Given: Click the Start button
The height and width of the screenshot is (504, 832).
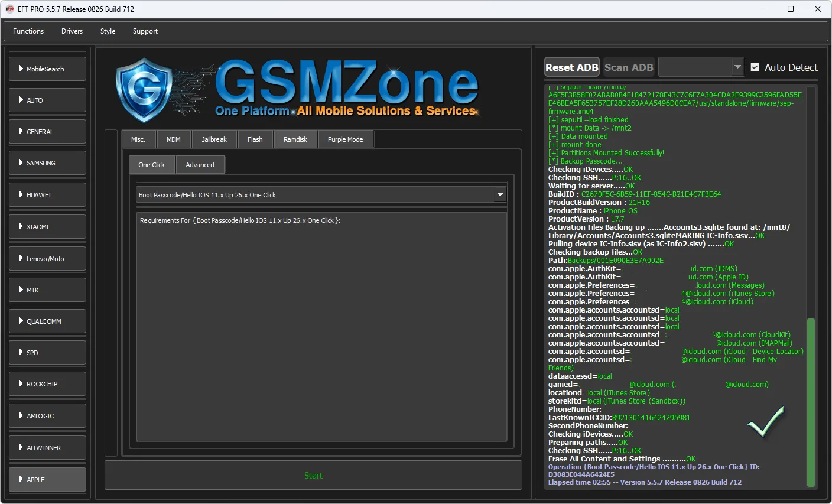Looking at the screenshot, I should (313, 476).
